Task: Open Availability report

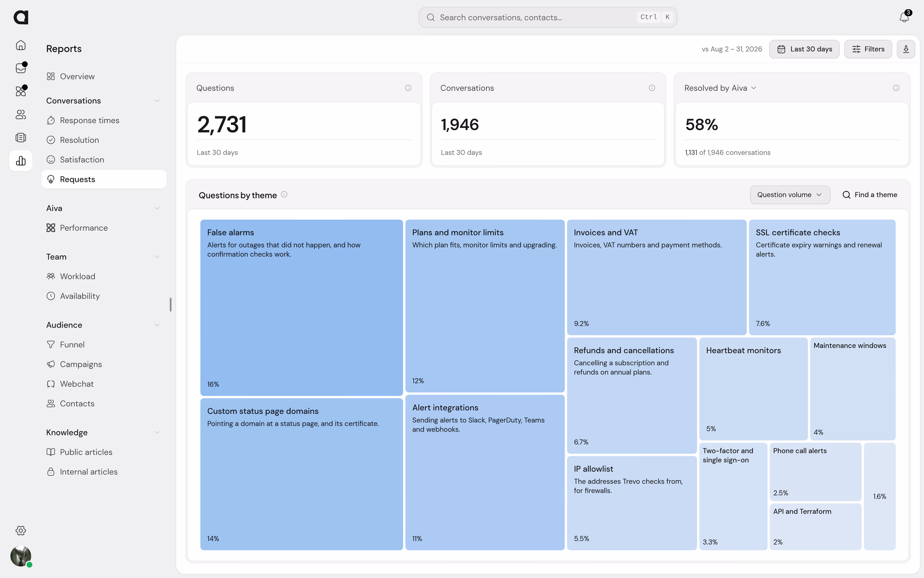Action: click(x=104, y=296)
